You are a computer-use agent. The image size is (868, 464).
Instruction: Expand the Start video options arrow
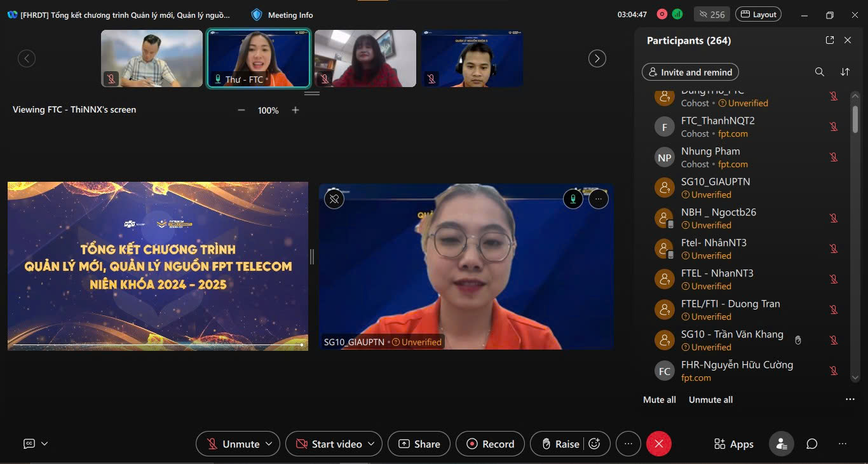coord(371,444)
